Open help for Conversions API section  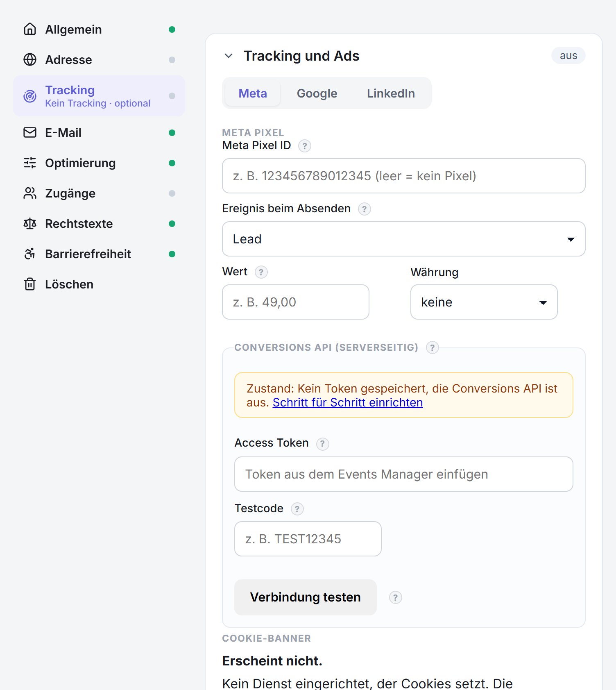433,347
